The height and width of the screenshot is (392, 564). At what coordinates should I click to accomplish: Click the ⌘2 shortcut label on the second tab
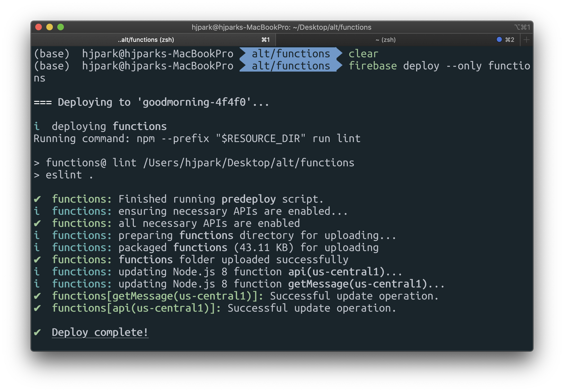coord(509,40)
